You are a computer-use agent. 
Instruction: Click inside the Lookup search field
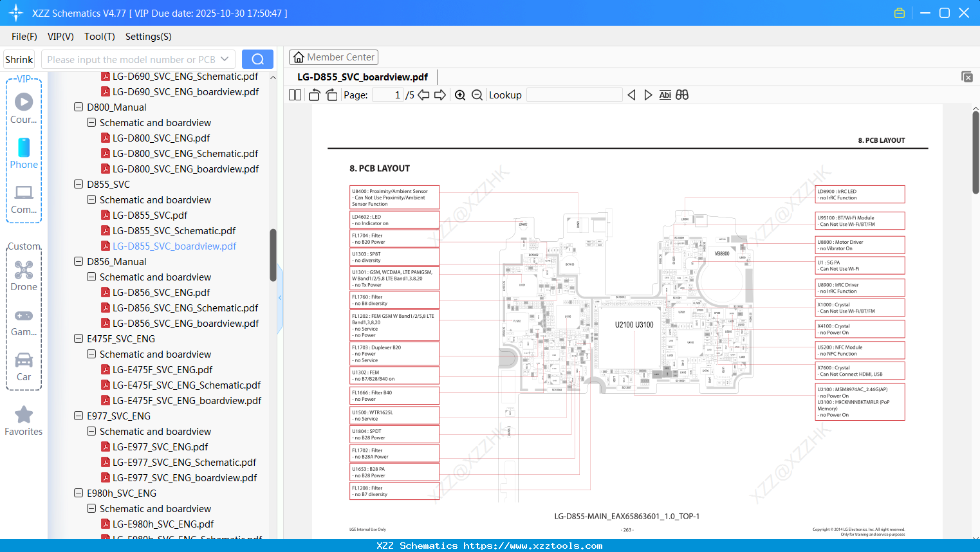click(573, 95)
